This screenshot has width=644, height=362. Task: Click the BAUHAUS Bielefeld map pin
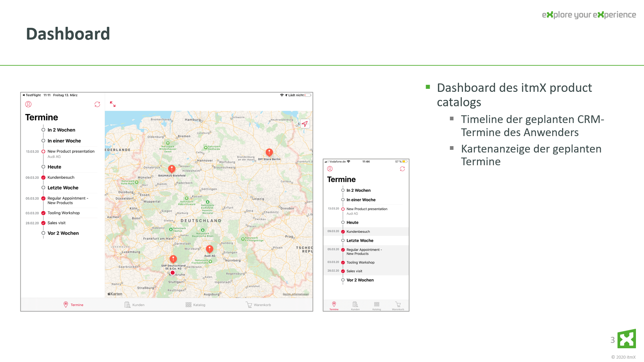(172, 169)
